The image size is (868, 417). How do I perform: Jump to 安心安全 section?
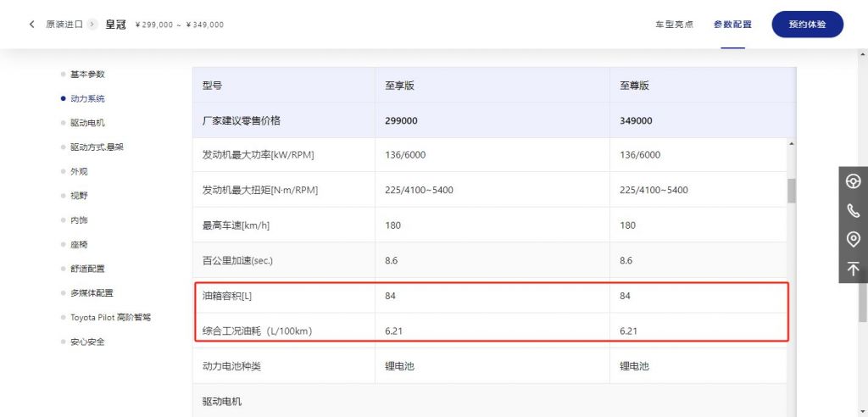pos(87,342)
